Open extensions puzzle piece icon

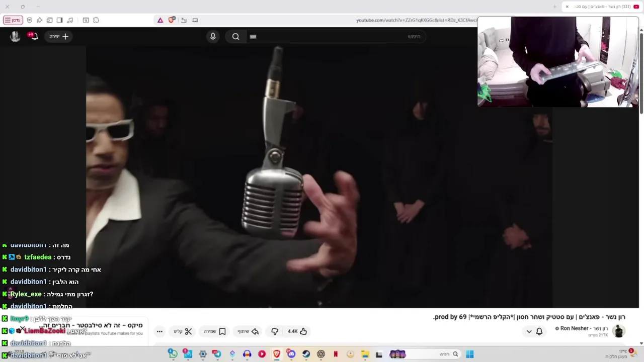click(x=96, y=20)
